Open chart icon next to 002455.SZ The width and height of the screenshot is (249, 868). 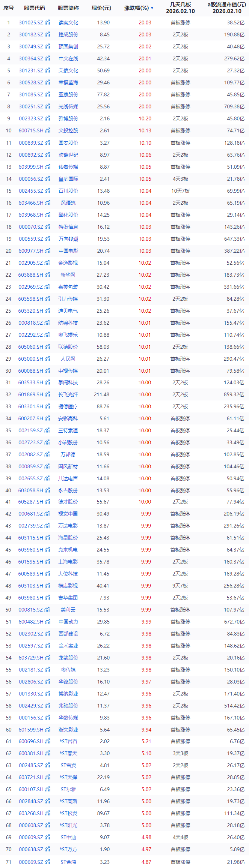pyautogui.click(x=47, y=191)
